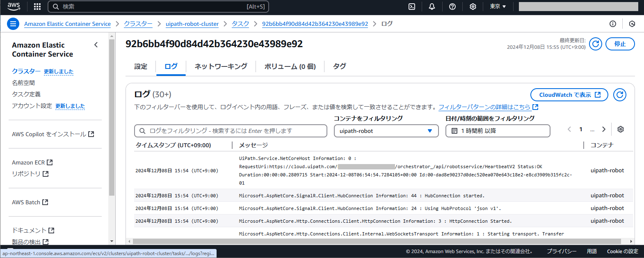The width and height of the screenshot is (644, 258).
Task: Click the log table horizontal scrollbar
Action: [377, 241]
